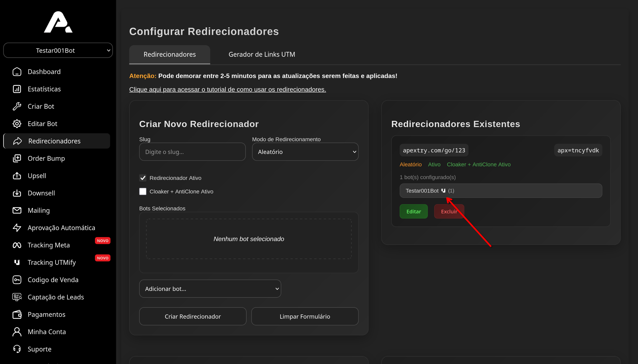This screenshot has height=364, width=638.
Task: Click the Cloaker + AntiClone Ativo status label
Action: tap(479, 164)
